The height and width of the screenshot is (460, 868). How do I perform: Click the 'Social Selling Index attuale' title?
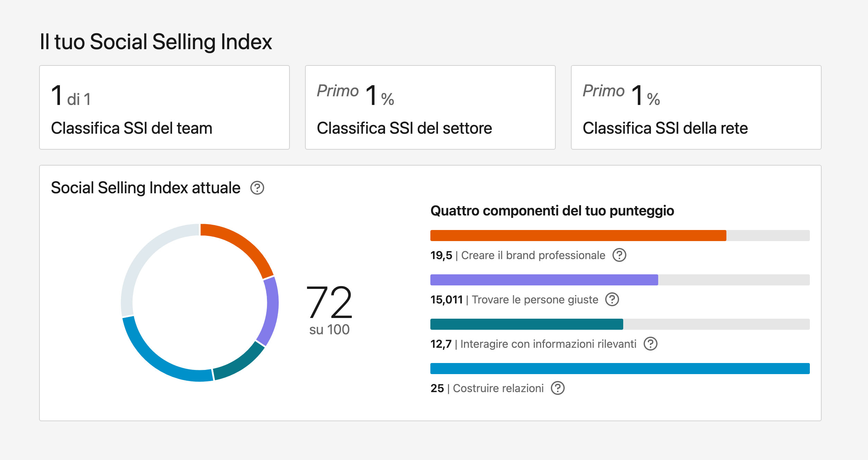pyautogui.click(x=145, y=188)
